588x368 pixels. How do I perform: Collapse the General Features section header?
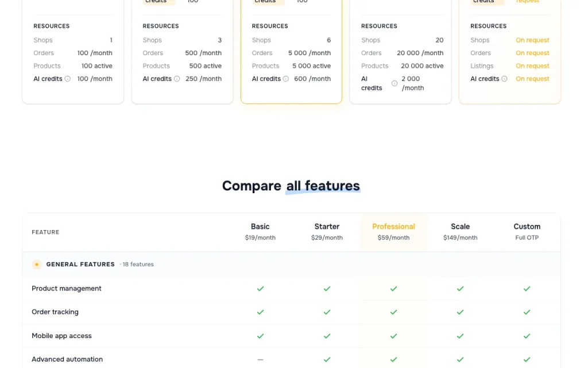[291, 264]
